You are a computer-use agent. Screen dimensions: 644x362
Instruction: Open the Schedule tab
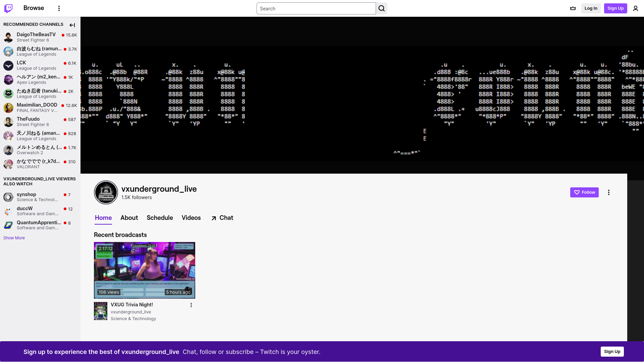click(x=160, y=218)
